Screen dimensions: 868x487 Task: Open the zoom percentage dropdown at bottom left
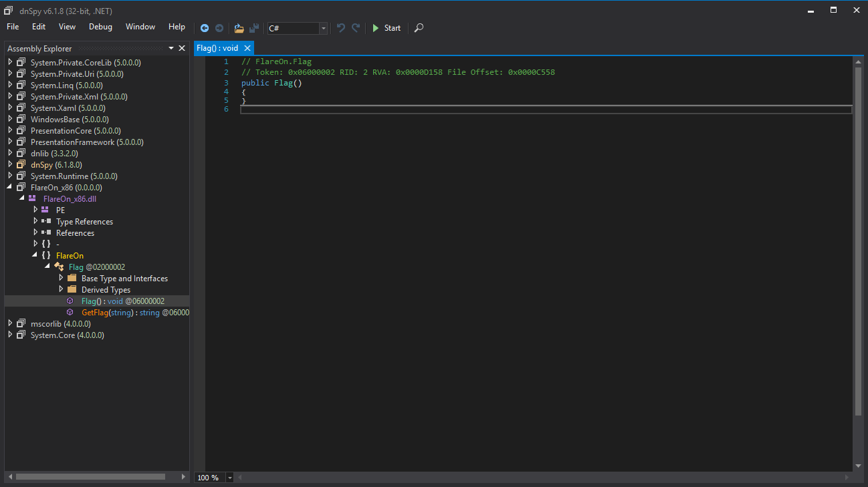tap(230, 477)
